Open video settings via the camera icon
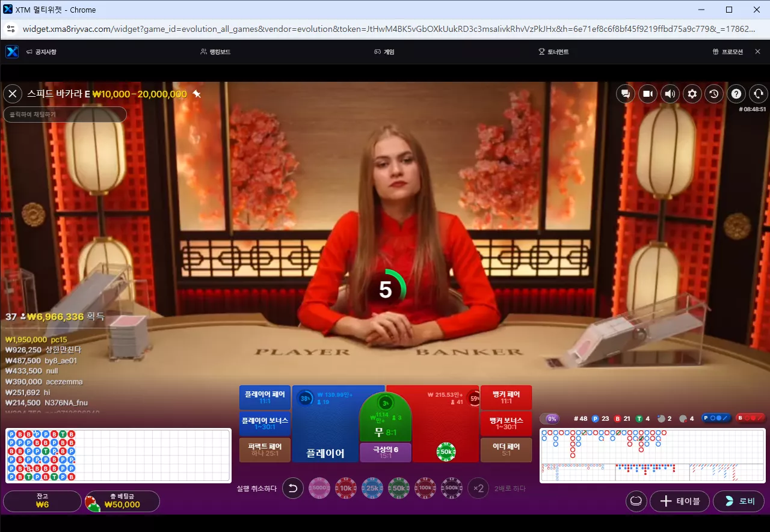 pos(648,94)
